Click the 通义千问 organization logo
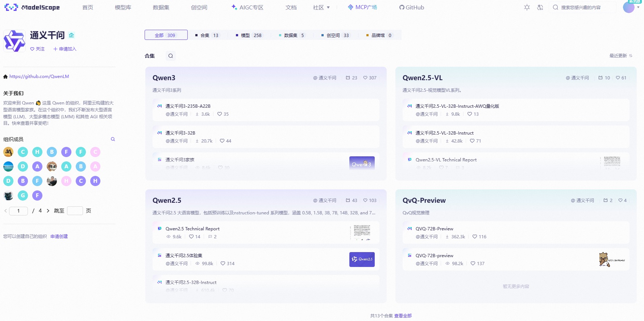 coord(14,41)
